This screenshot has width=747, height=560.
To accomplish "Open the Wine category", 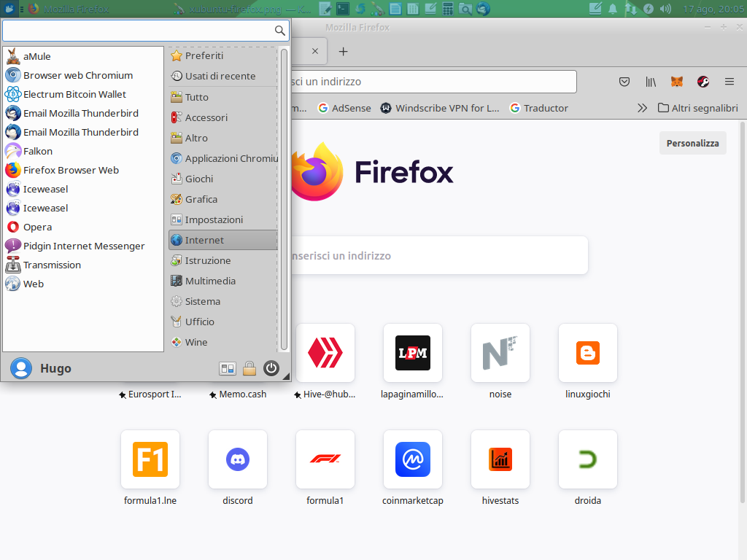I will (x=223, y=343).
